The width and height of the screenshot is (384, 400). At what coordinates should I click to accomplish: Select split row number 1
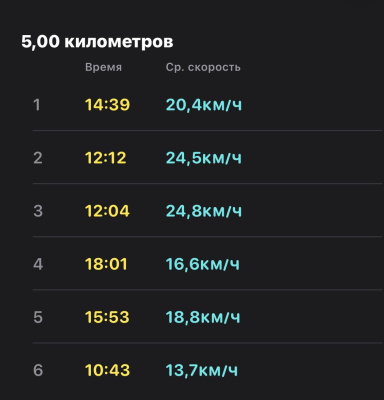pos(207,105)
